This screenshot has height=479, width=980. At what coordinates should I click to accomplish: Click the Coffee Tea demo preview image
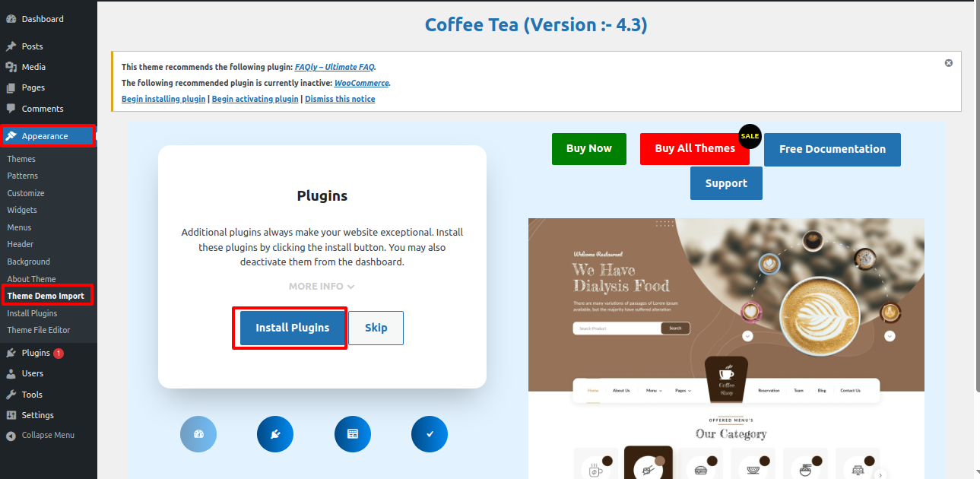tap(726, 348)
